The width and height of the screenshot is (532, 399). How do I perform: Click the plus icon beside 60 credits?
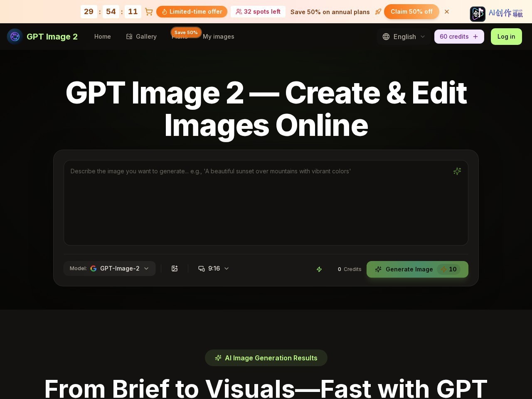click(475, 37)
